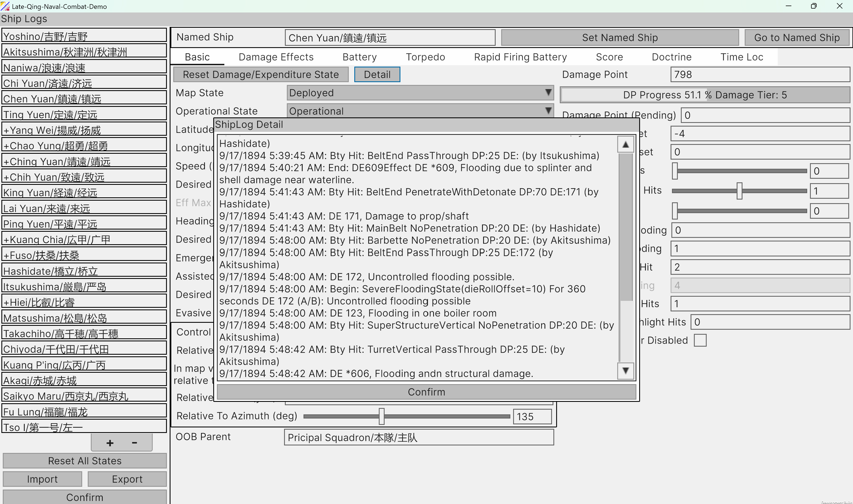853x504 pixels.
Task: Click the Named Ship input field
Action: [x=390, y=37]
